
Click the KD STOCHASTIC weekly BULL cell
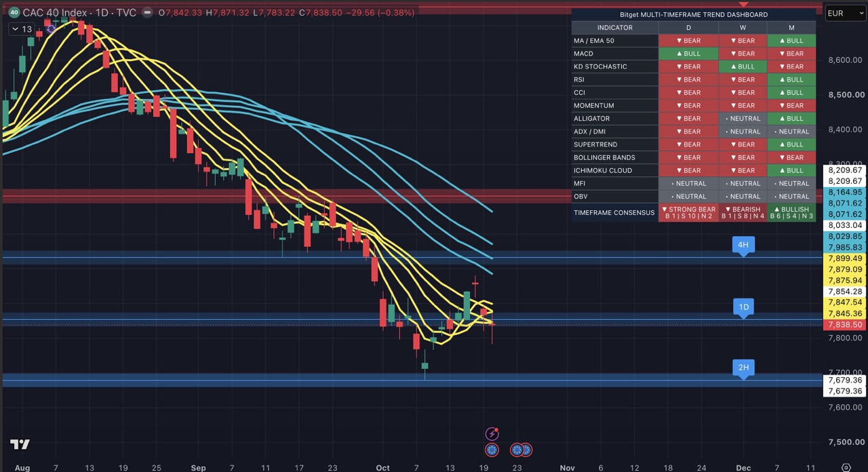pos(743,66)
